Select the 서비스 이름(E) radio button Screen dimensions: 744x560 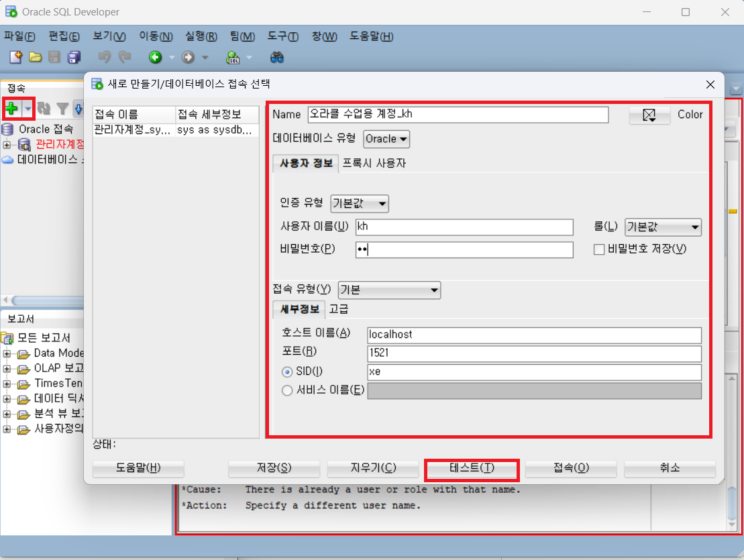coord(287,391)
